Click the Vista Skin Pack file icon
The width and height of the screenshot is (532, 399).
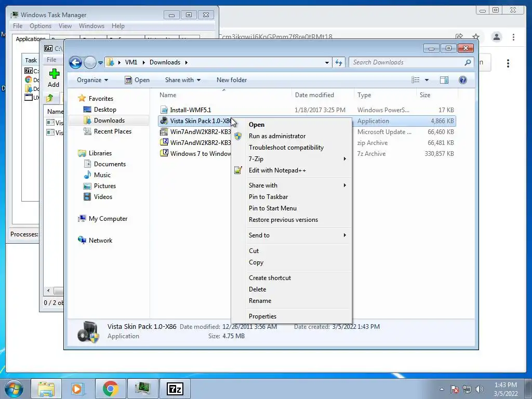[x=164, y=121]
